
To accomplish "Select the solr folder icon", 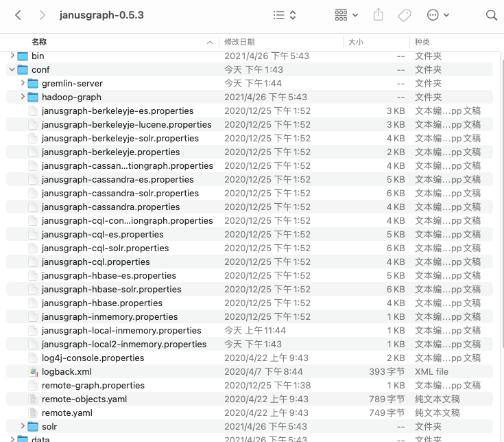I will 33,427.
